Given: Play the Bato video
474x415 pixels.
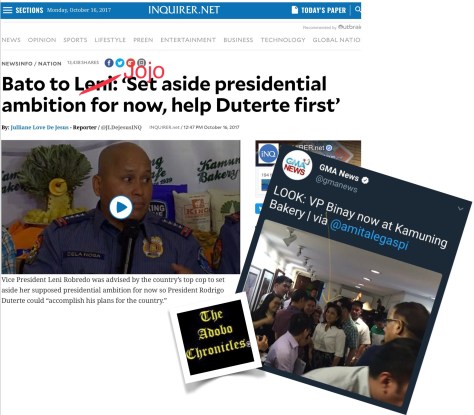Looking at the screenshot, I should point(121,207).
